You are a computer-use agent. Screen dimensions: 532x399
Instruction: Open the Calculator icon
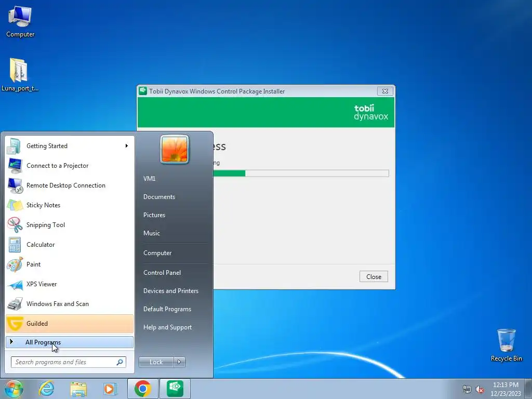pos(15,244)
